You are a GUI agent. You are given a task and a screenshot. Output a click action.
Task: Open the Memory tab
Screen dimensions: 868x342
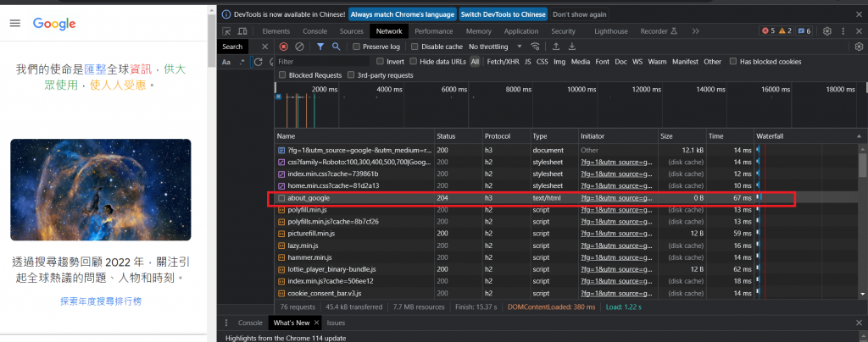tap(478, 31)
